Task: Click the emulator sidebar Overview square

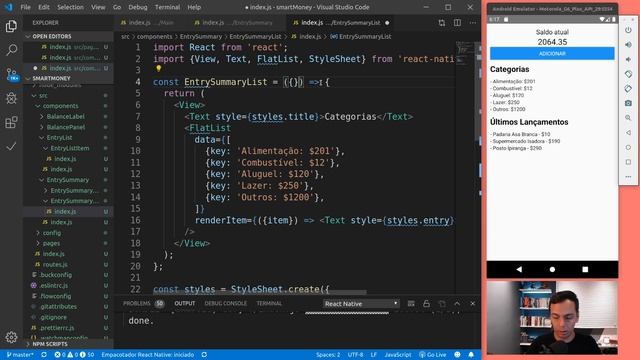Action: pyautogui.click(x=628, y=162)
